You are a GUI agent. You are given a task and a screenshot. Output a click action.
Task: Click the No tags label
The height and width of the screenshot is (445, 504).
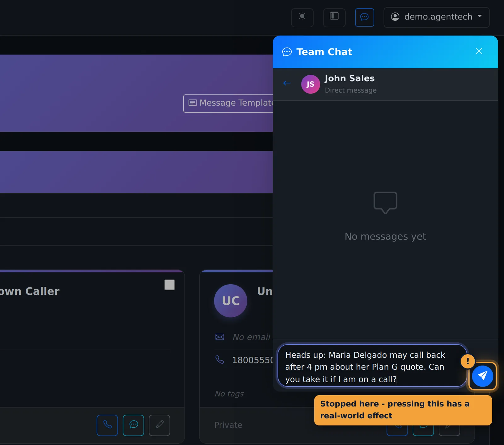229,394
